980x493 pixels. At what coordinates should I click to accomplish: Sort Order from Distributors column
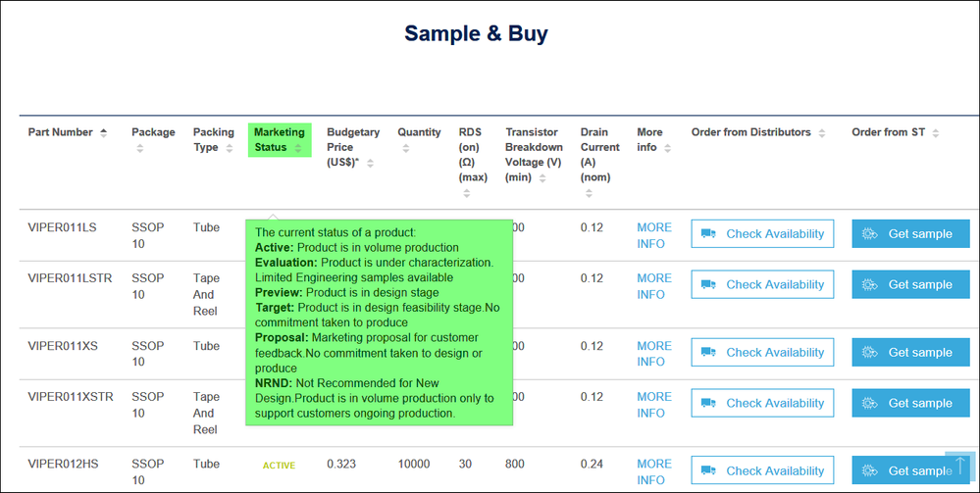pos(822,133)
